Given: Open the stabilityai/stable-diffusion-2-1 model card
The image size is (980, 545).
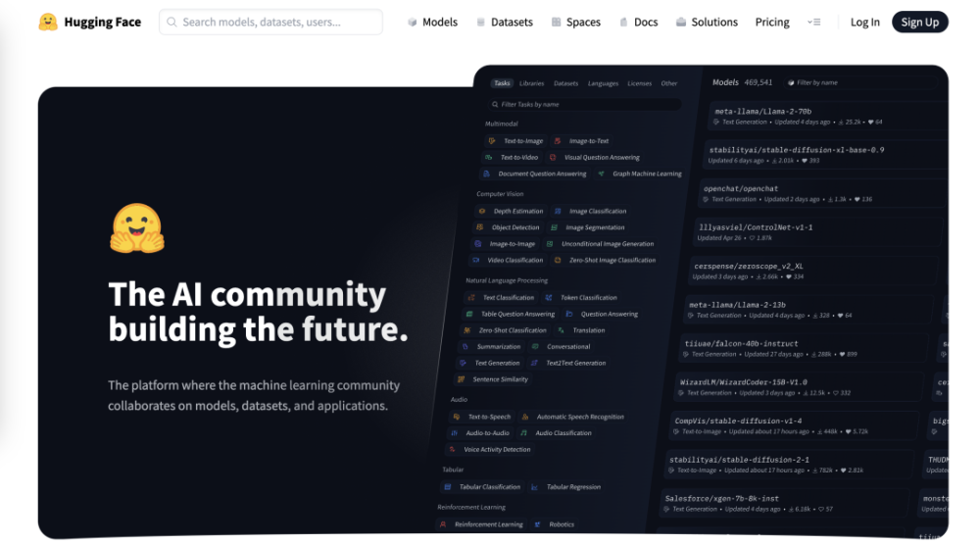Looking at the screenshot, I should (788, 465).
